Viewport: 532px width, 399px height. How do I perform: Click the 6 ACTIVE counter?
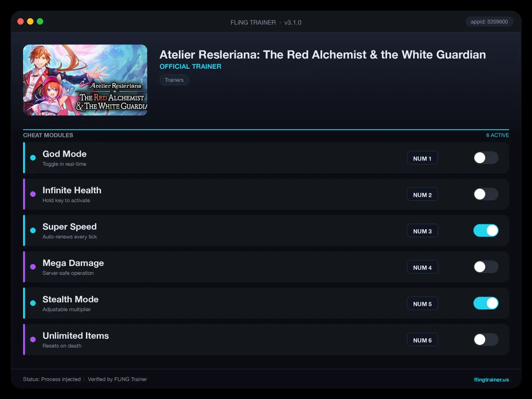point(497,135)
